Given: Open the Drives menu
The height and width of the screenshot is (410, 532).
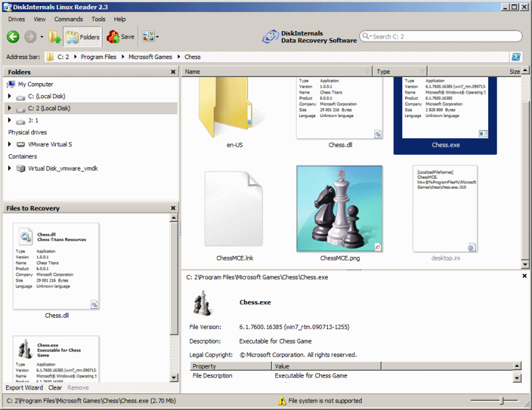Looking at the screenshot, I should coord(16,19).
